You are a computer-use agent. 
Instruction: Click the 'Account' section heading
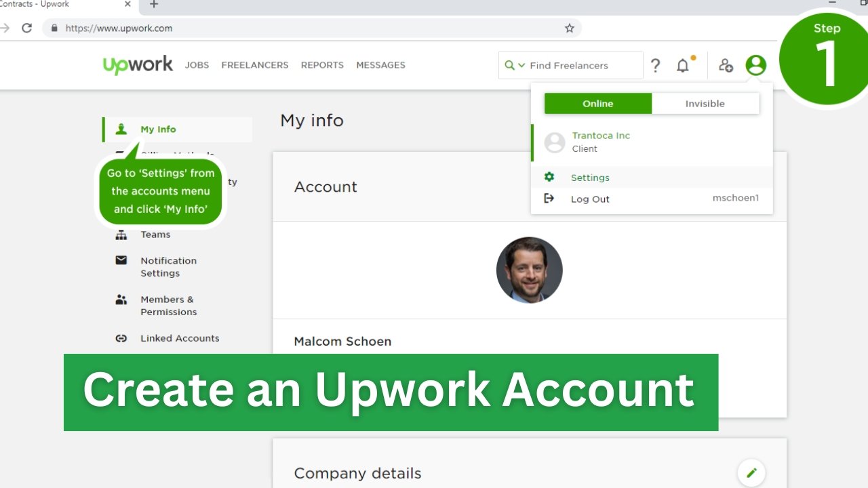point(325,187)
